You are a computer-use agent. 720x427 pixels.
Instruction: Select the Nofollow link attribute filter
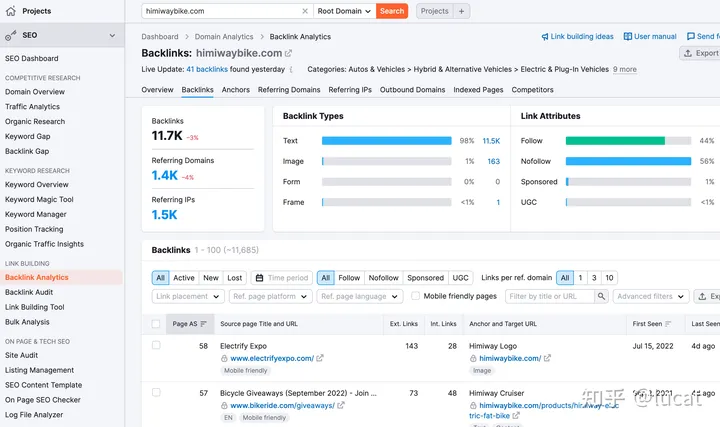[x=383, y=278]
